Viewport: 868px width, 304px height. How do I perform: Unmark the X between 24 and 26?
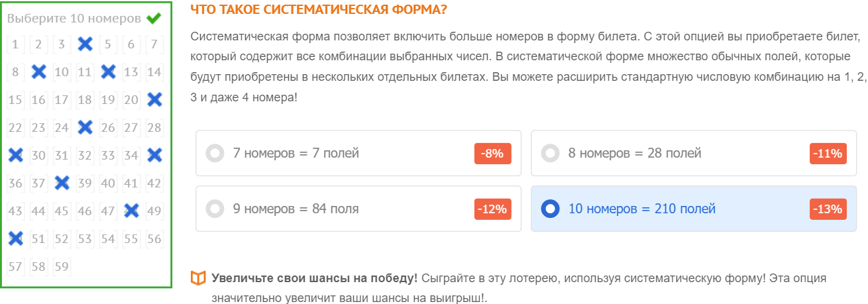coord(85,127)
